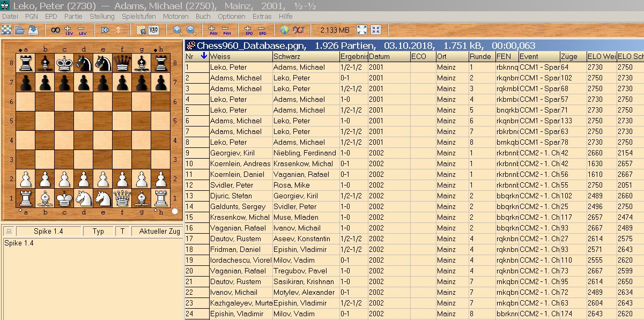Click the blue sort arrow in Nr column
The height and width of the screenshot is (320, 644).
[x=203, y=56]
